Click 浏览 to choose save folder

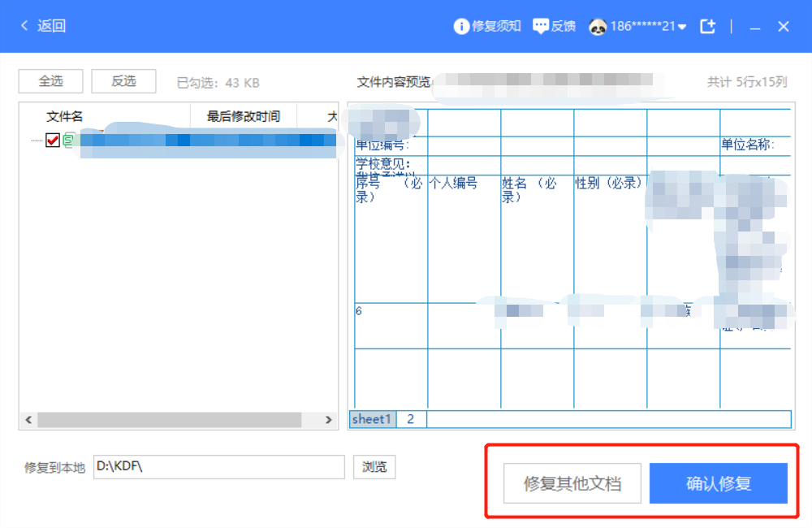374,467
